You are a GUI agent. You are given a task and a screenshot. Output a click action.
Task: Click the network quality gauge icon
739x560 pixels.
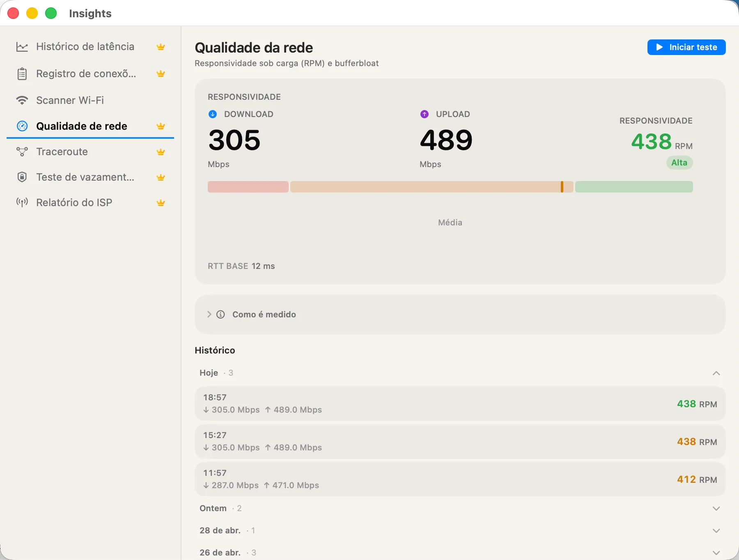pos(22,126)
